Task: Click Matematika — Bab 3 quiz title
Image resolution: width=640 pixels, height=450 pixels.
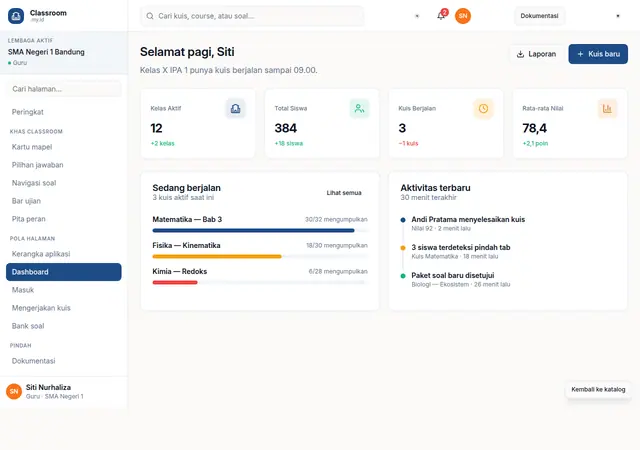Action: (187, 220)
